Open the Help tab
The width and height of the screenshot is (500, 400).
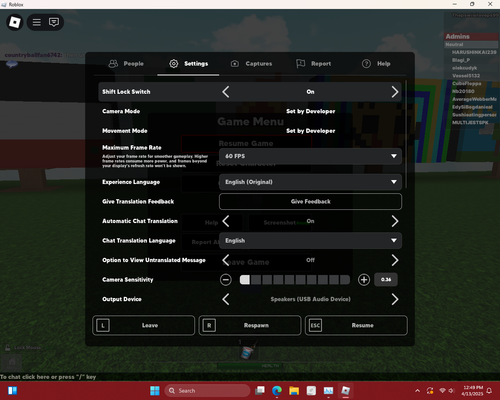(x=376, y=64)
